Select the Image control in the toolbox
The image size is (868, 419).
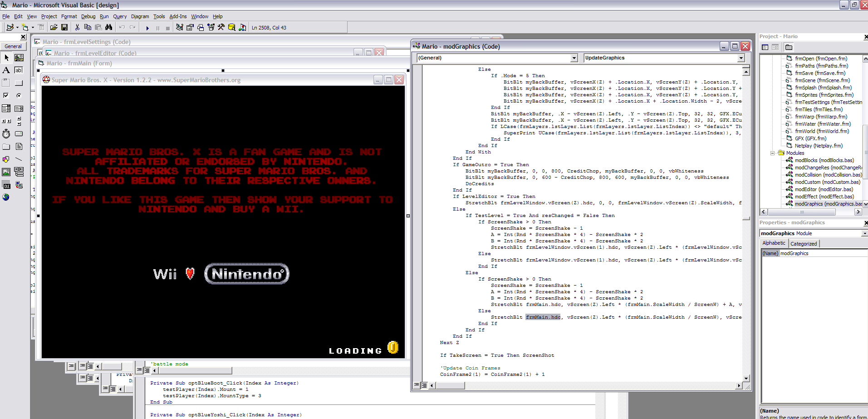pos(6,172)
